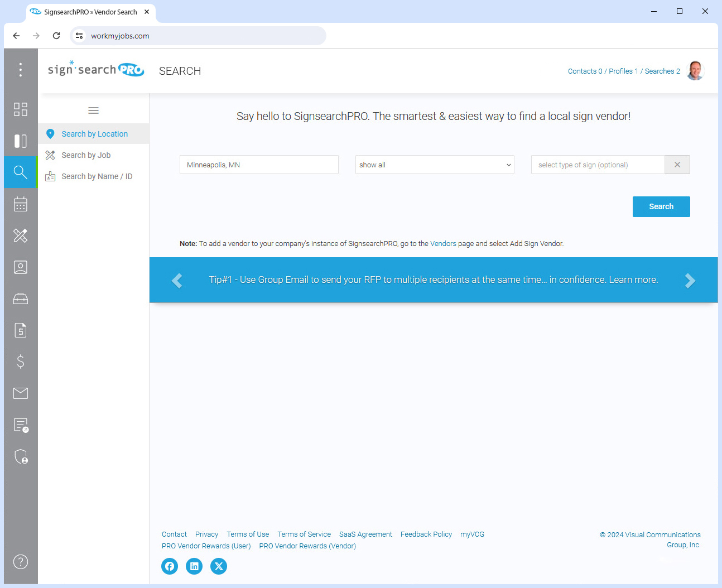722x588 pixels.
Task: Open Contacts 0 link in header
Action: coord(585,71)
